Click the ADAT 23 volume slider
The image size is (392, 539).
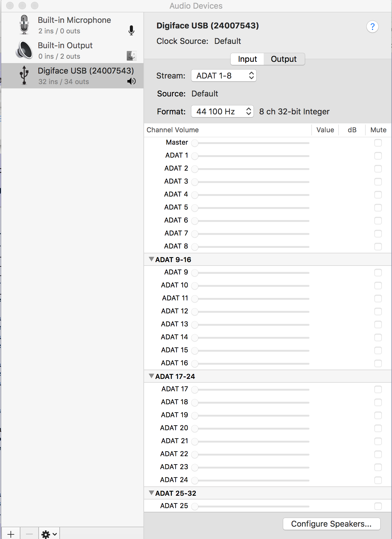tap(250, 468)
